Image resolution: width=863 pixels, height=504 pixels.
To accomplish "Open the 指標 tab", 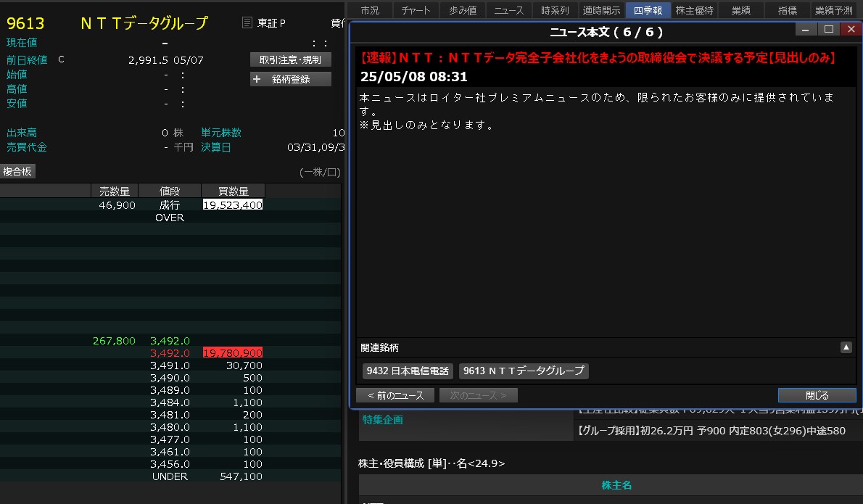I will coord(787,10).
